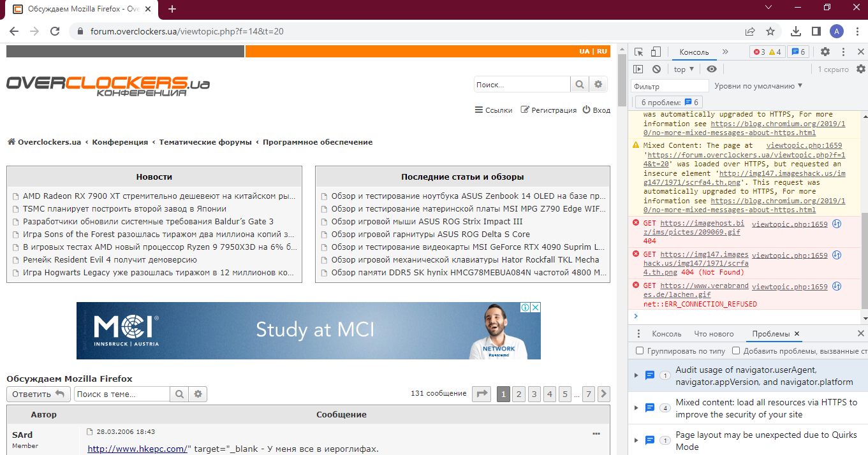Toggle the Группировать по типу checkbox
The width and height of the screenshot is (868, 455).
pyautogui.click(x=640, y=350)
